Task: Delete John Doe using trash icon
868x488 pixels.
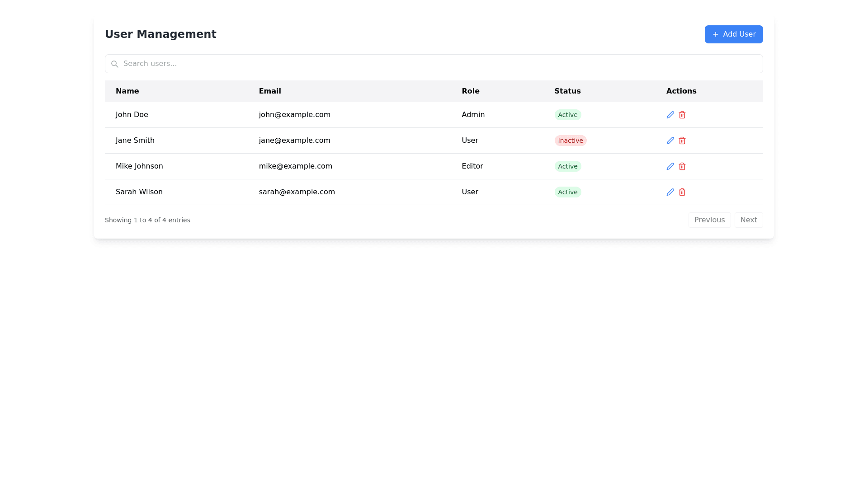Action: coord(682,115)
